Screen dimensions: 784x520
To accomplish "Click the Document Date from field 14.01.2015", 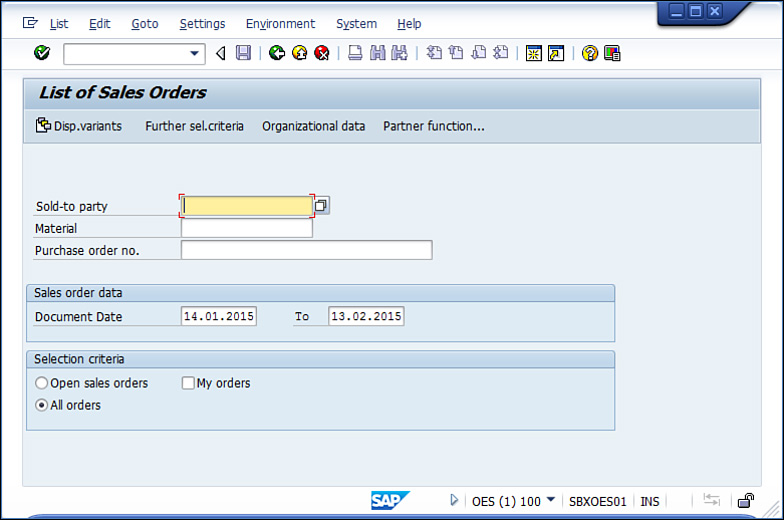I will point(218,316).
